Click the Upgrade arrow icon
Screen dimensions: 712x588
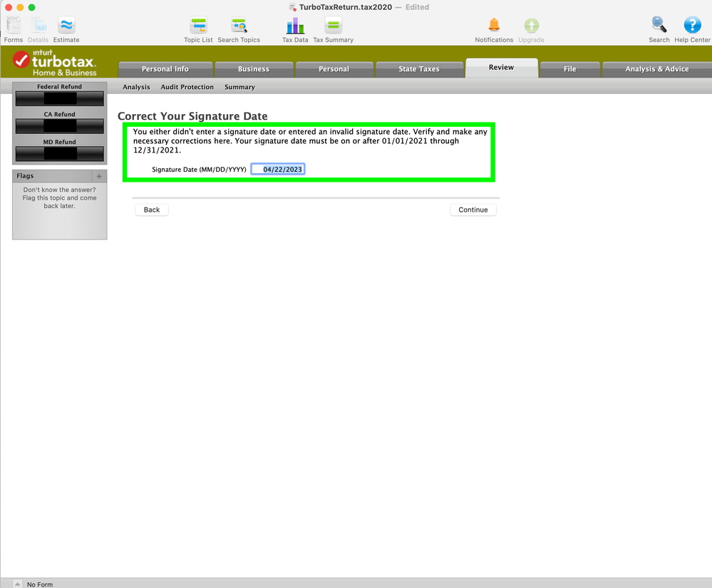pos(531,26)
